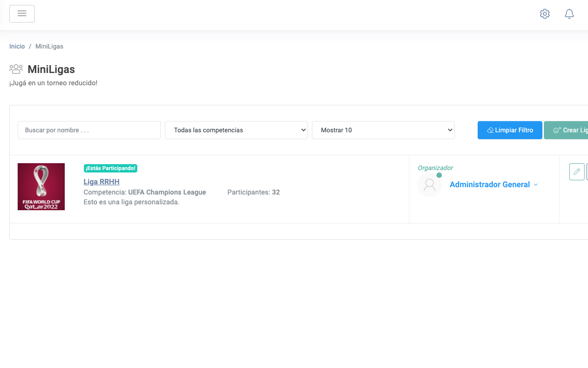
Task: Click the pencil edit icon for Liga RRHH
Action: tap(577, 172)
